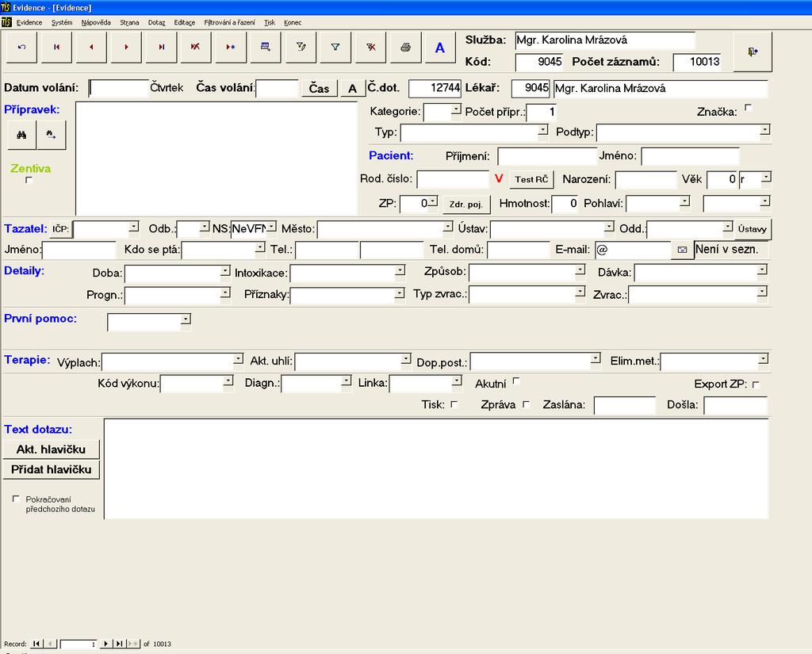Click next record arrow in bottom navigator
The image size is (812, 654).
105,644
